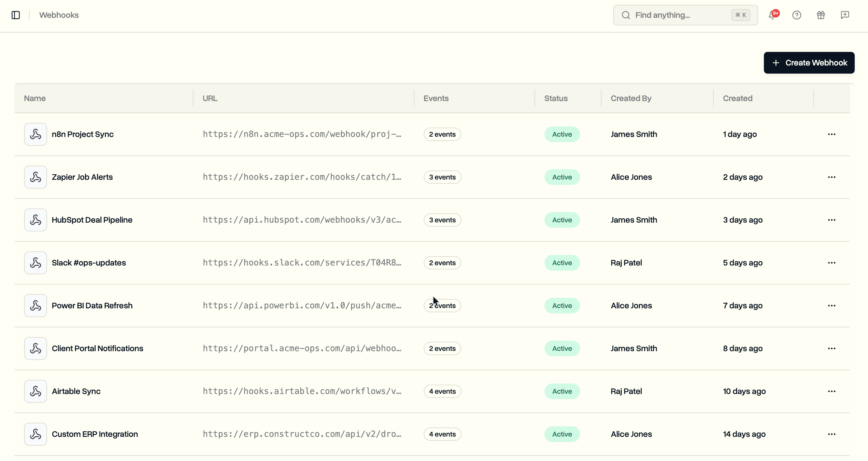Click the webhook icon beside Custom ERP Integration
This screenshot has height=461, width=868.
tap(35, 434)
